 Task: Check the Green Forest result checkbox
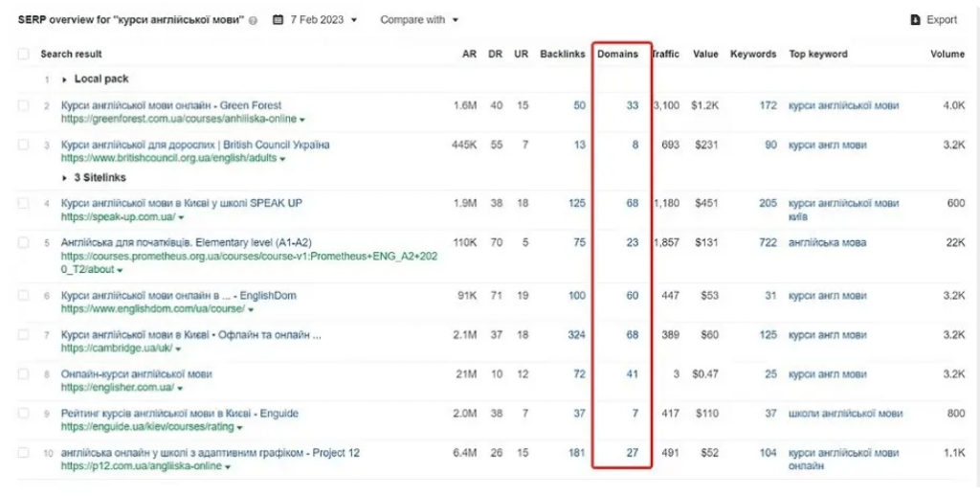24,105
